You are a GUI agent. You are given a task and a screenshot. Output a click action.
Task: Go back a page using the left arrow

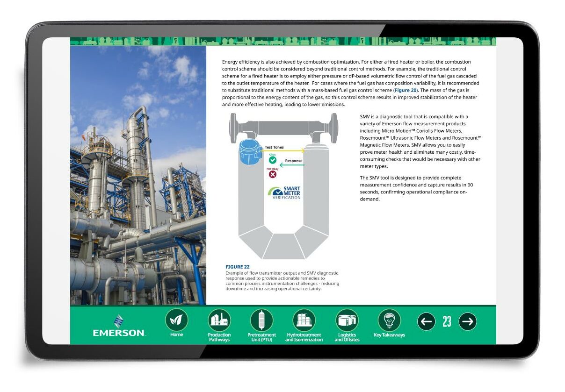pos(426,321)
